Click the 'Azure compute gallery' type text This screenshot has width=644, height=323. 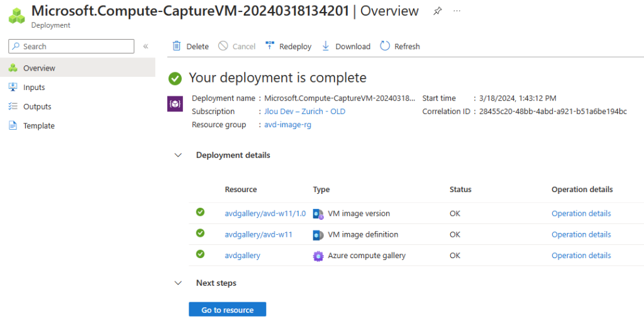point(367,255)
